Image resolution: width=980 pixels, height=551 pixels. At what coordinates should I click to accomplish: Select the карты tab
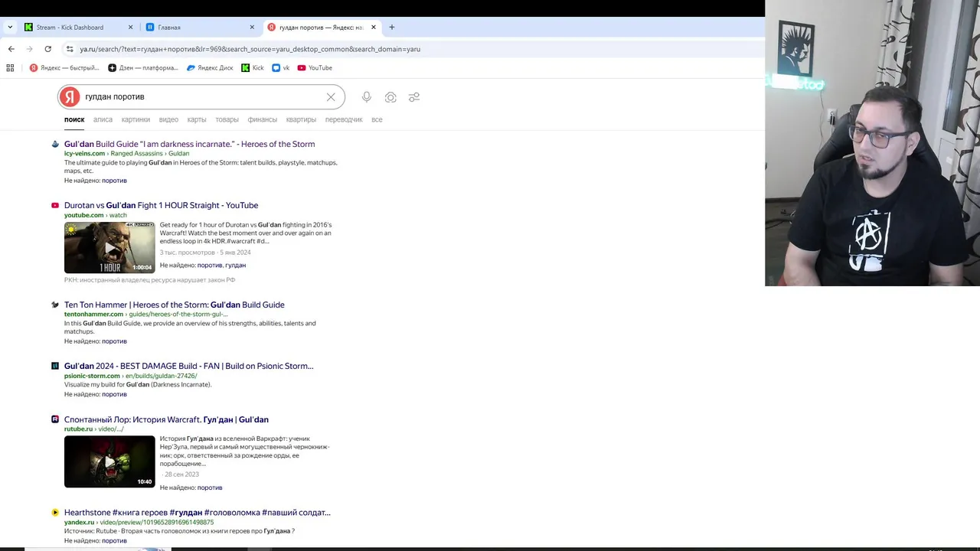197,119
